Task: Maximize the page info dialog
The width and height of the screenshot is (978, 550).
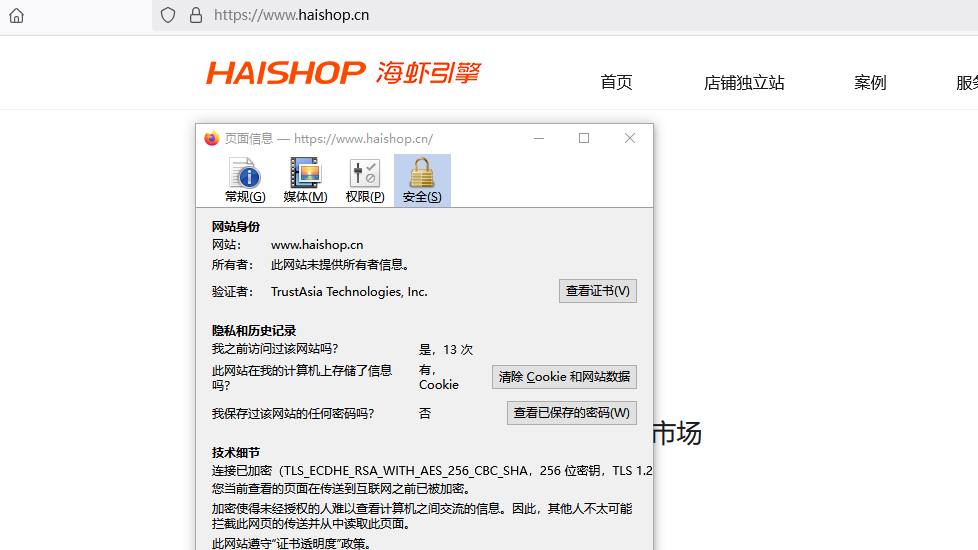Action: tap(584, 138)
